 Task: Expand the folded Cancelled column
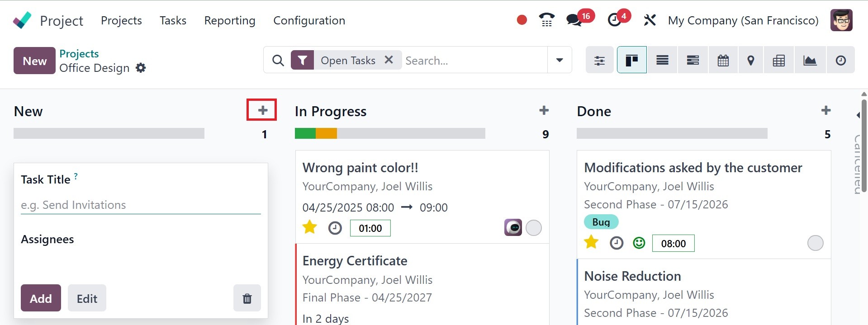[858, 163]
